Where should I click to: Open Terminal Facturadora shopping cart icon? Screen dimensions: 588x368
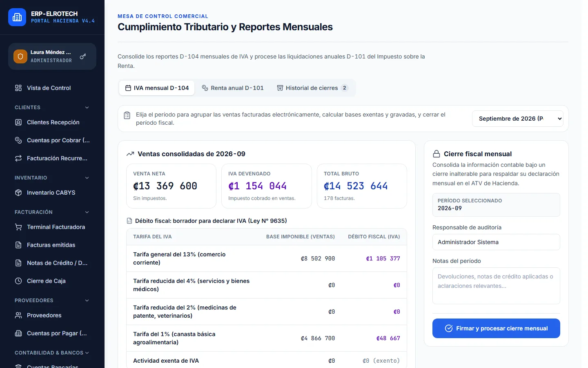(x=18, y=227)
